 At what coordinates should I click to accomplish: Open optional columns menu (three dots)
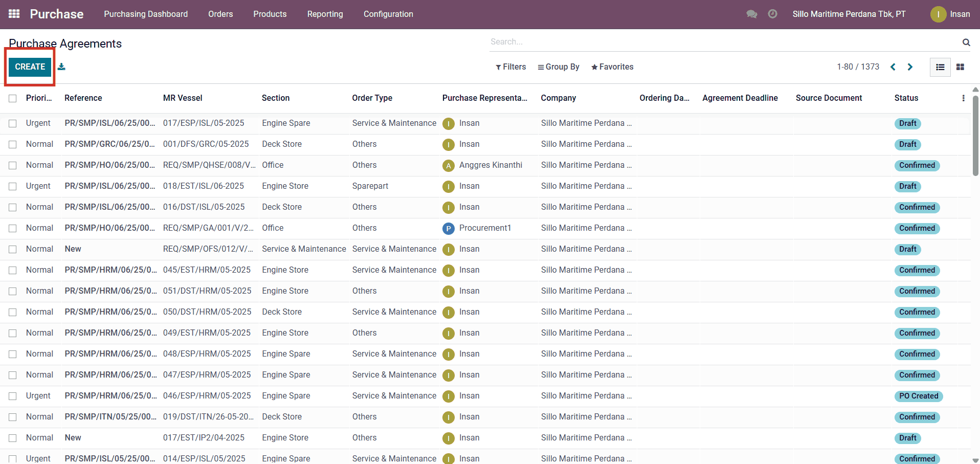[x=963, y=98]
